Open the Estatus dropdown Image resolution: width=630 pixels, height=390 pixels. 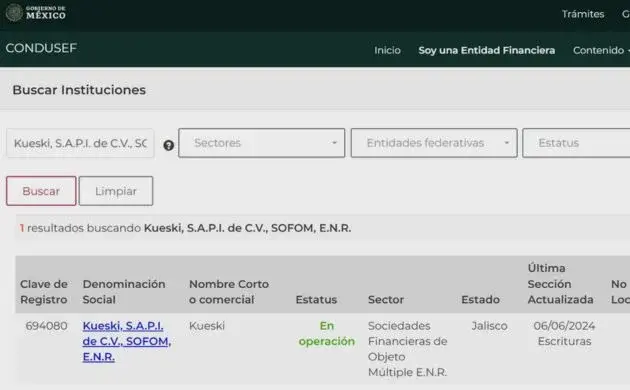point(576,143)
